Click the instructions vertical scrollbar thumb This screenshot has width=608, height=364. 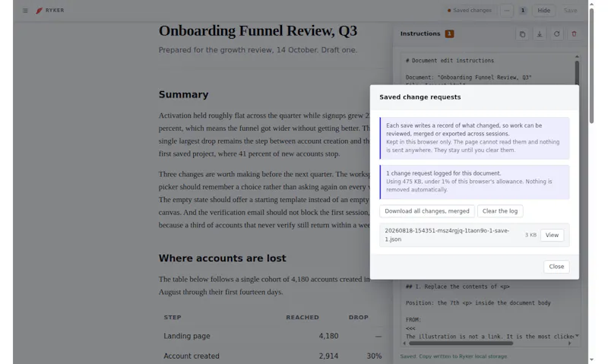pyautogui.click(x=577, y=72)
